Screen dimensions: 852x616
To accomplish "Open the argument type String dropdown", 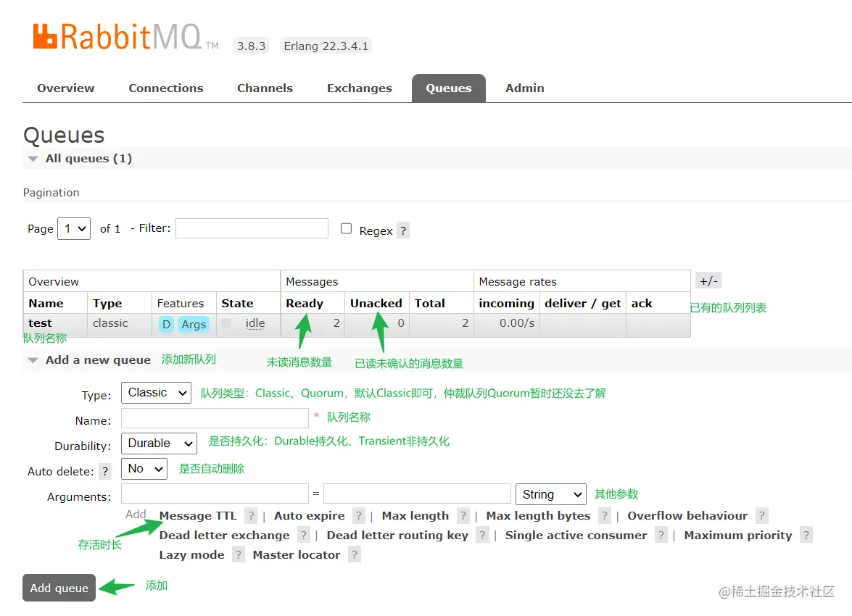I will tap(551, 494).
